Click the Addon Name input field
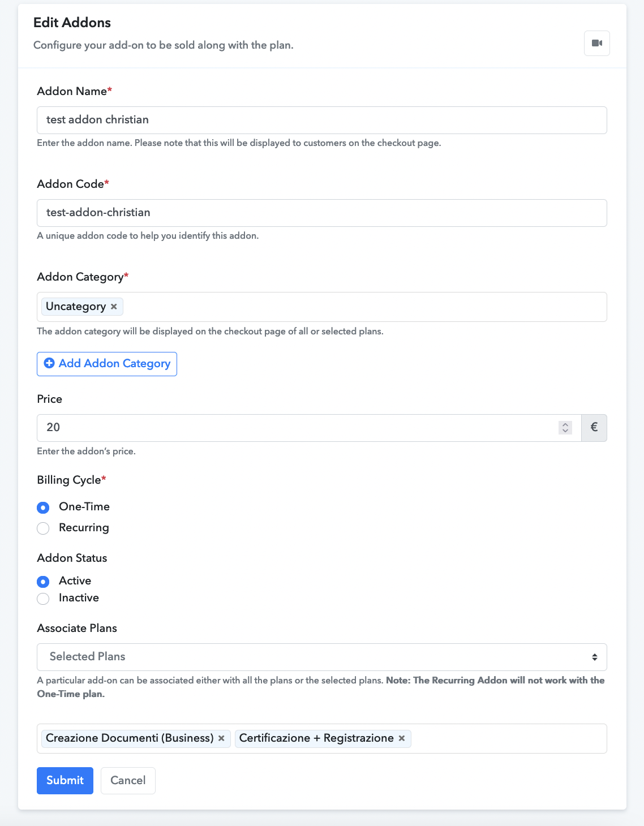 pos(322,120)
